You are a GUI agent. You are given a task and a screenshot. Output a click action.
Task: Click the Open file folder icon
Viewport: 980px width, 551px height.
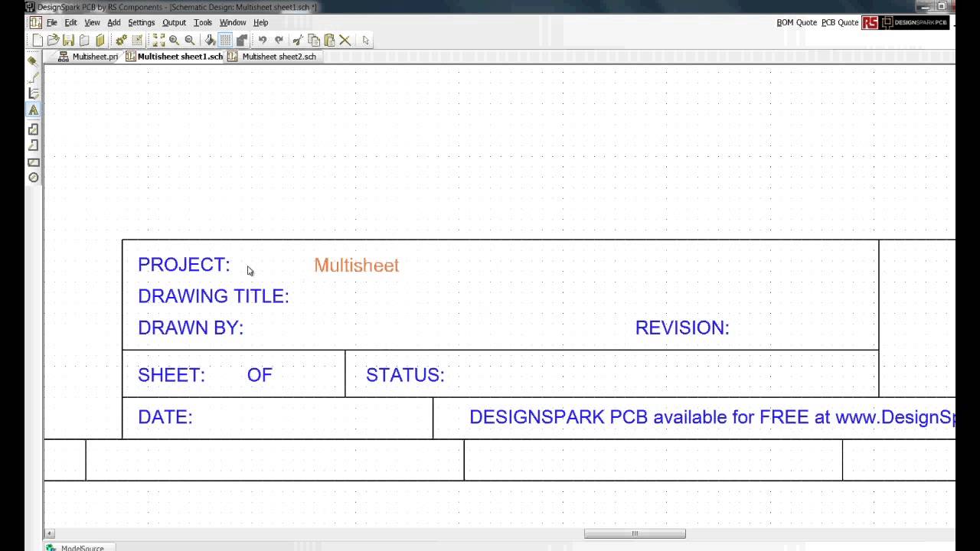click(x=53, y=41)
